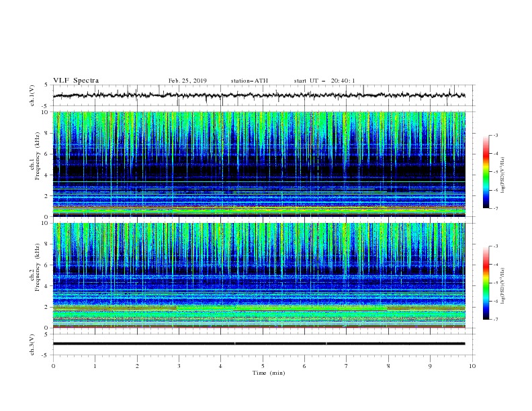Viewport: 532px width, 411px height.
Task: Click the ch.3 black waveform bar
Action: point(259,344)
